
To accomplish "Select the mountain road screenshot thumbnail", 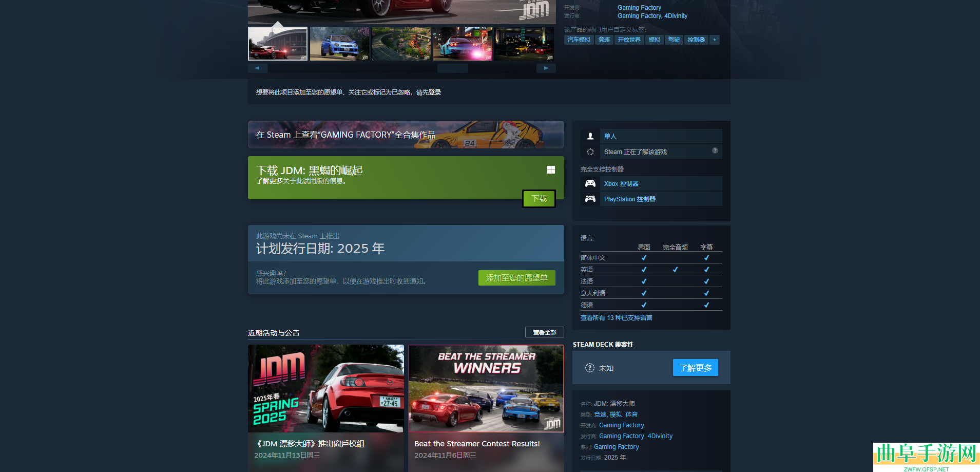I will [x=401, y=44].
